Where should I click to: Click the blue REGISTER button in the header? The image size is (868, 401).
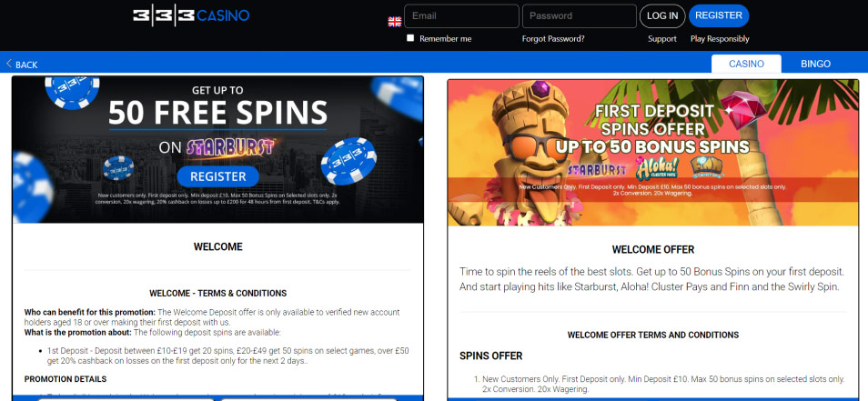(719, 15)
